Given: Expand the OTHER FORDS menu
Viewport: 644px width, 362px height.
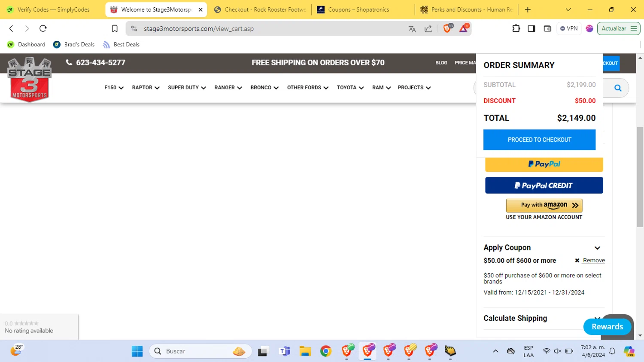Looking at the screenshot, I should click(x=308, y=88).
